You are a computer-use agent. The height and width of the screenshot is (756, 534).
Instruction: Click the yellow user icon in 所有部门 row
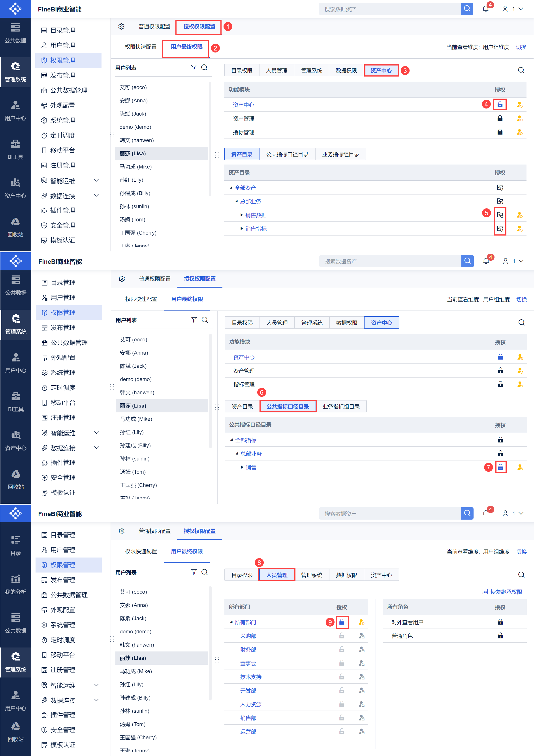coord(361,622)
